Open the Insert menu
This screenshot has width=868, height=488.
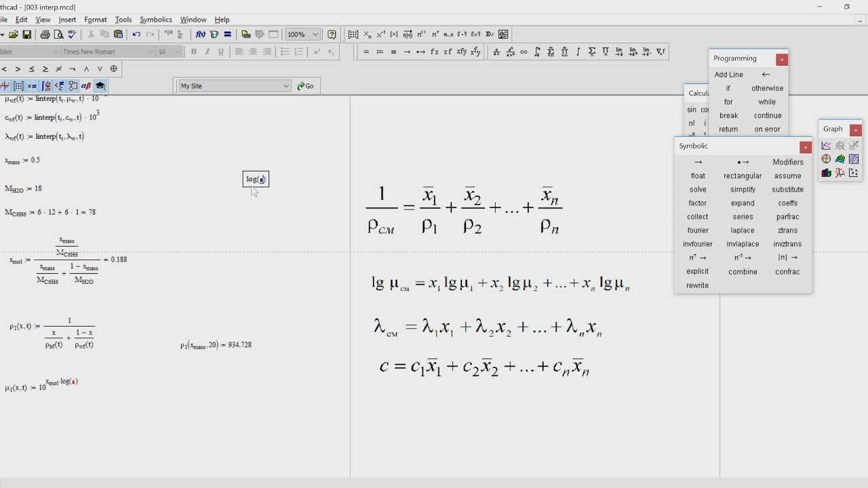[67, 20]
